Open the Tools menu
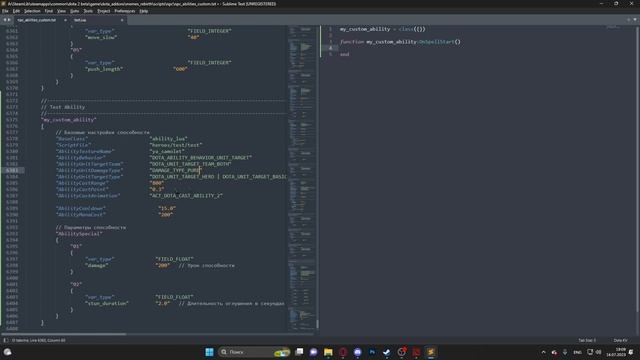Screen dimensions: 640x360 tap(88, 11)
